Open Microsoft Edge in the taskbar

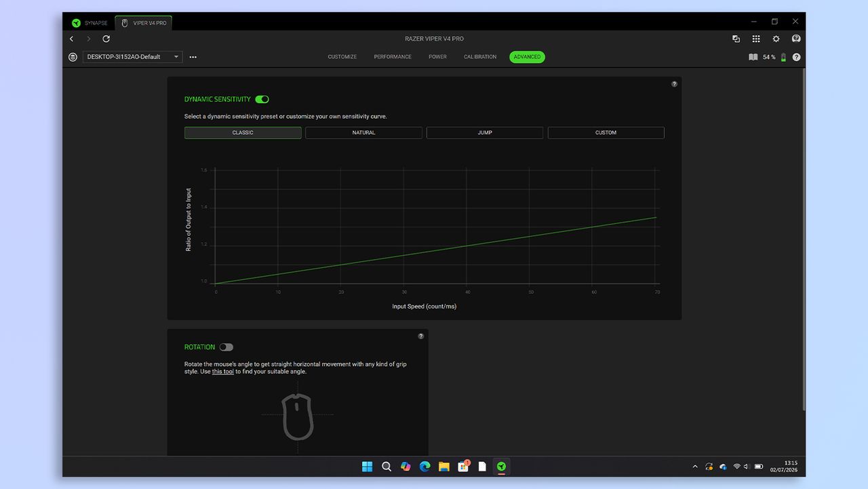tap(425, 467)
